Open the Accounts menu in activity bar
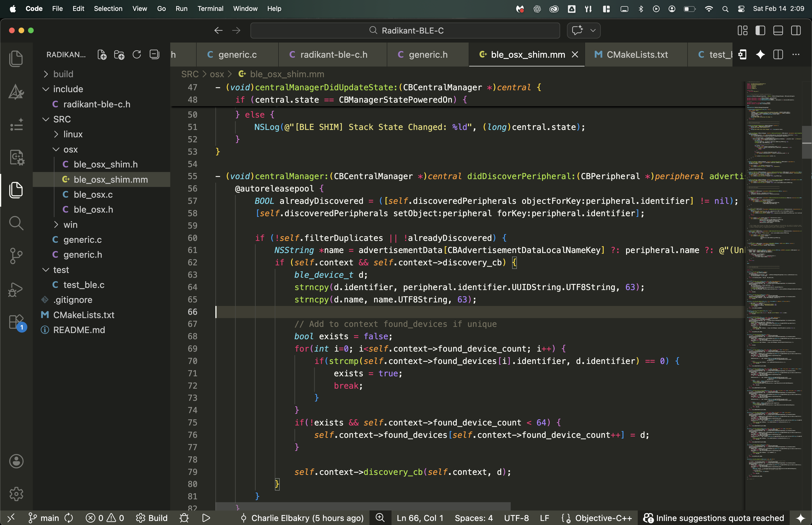Viewport: 812px width, 525px height. point(16,461)
